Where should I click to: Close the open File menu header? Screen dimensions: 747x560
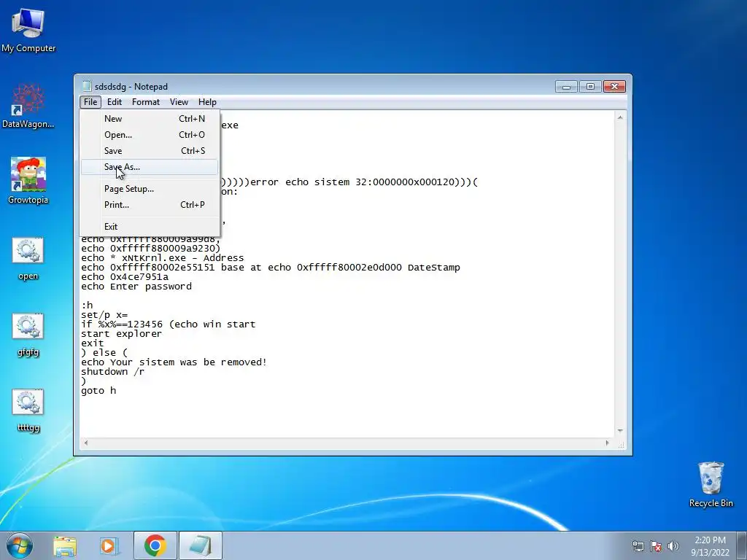(90, 102)
